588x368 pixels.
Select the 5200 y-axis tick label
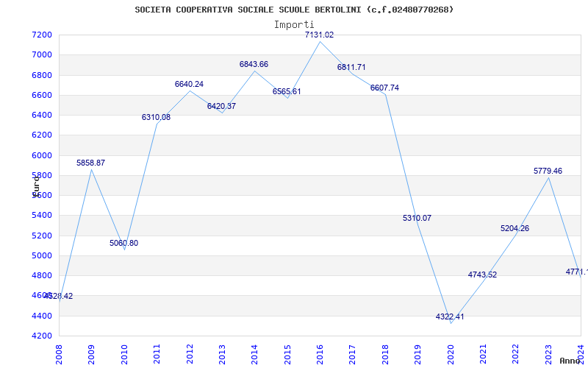click(42, 236)
